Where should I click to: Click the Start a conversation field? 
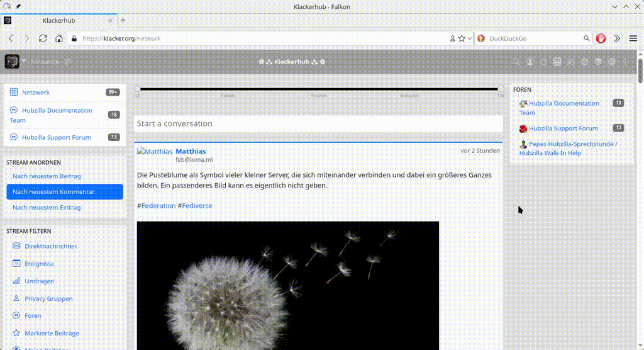(318, 123)
